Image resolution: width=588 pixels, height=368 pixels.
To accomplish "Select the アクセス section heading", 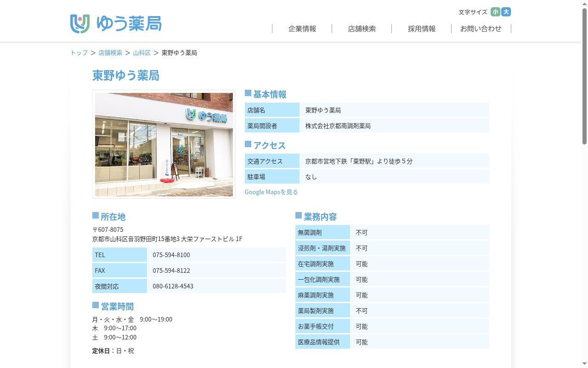I will (270, 145).
